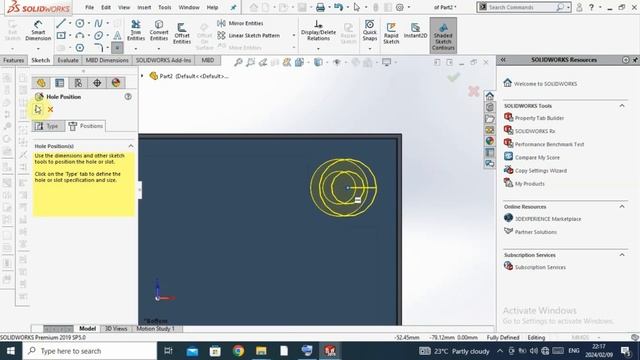This screenshot has width=640, height=360.
Task: Click the Convert Entities tool
Action: pyautogui.click(x=159, y=31)
